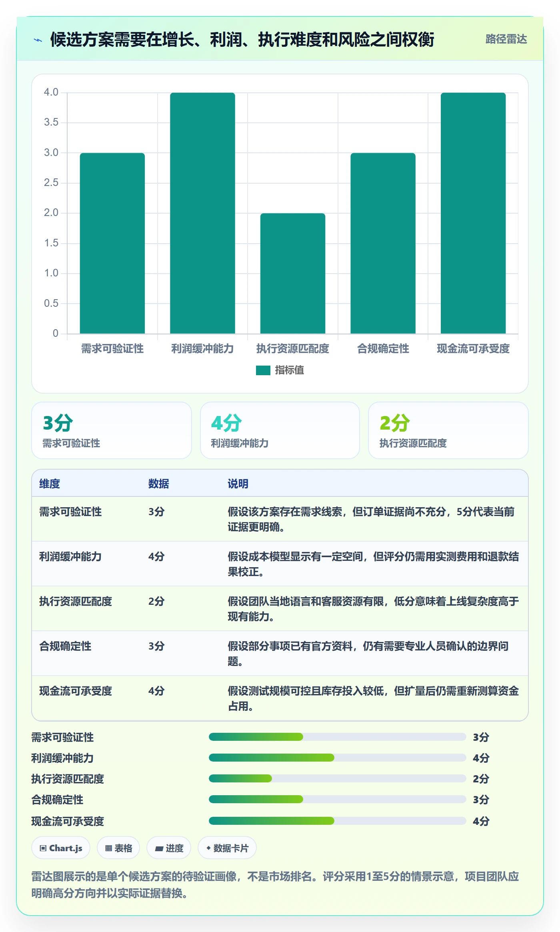Click the 执行资源匹配度 progress bar
This screenshot has height=932, width=560.
coord(338,778)
